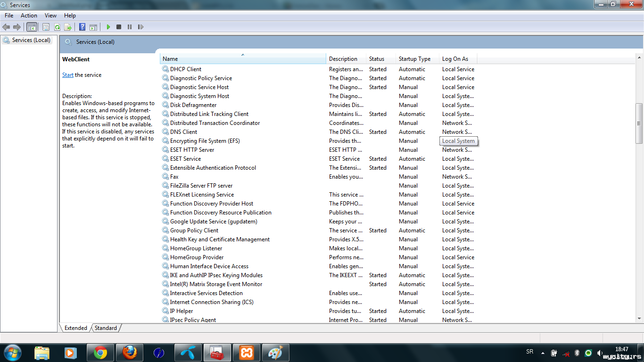The image size is (644, 362).
Task: Open the Windows Start menu orb
Action: 12,353
